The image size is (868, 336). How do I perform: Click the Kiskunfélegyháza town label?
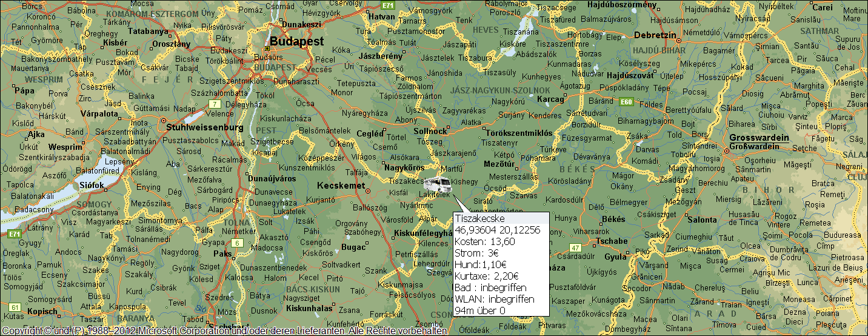click(421, 233)
